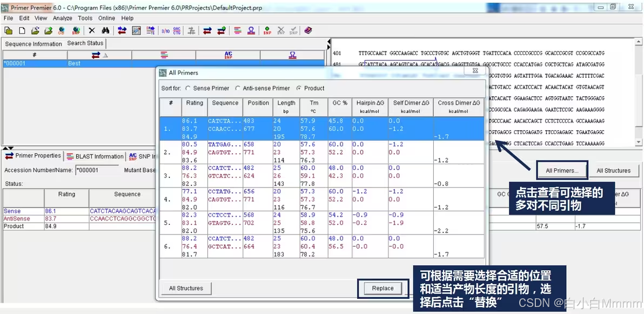Click the grayed SNP checkmark icon
This screenshot has height=314, width=644.
(293, 30)
